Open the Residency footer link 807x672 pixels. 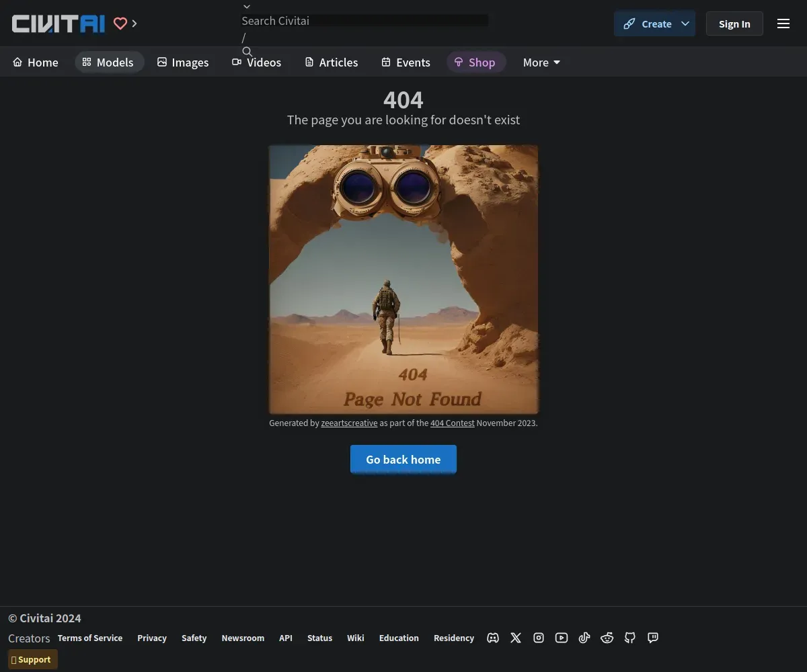coord(454,638)
